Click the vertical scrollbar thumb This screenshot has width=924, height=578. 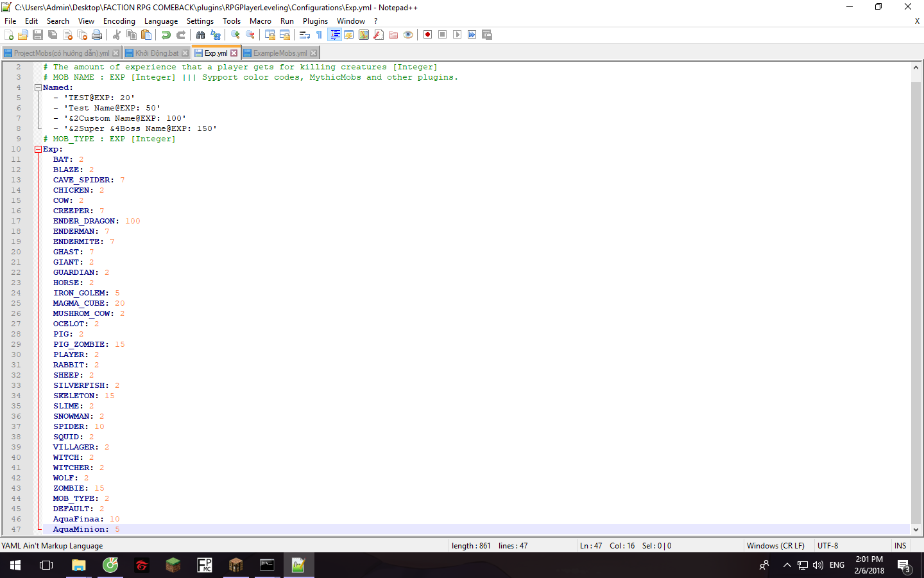point(916,302)
